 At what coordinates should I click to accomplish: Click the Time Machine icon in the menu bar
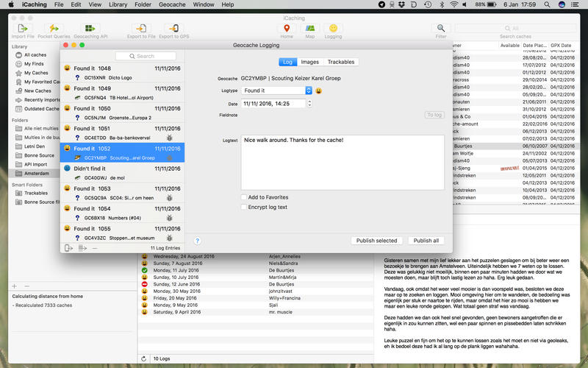coord(428,4)
